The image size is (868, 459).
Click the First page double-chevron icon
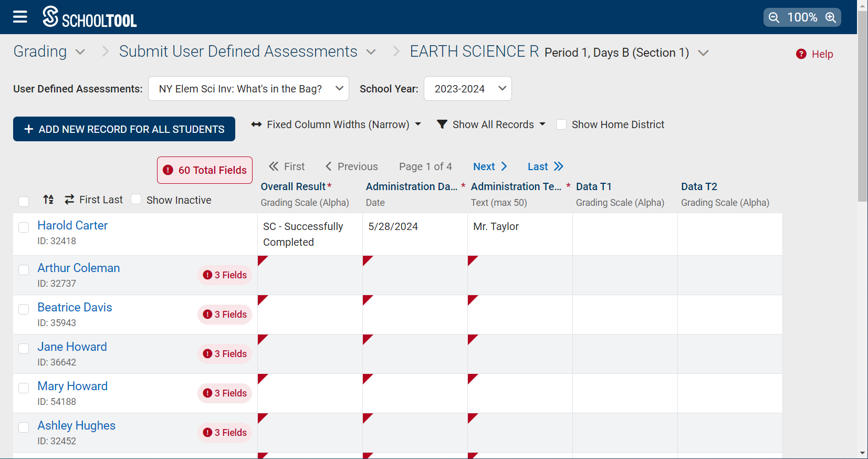pos(274,166)
